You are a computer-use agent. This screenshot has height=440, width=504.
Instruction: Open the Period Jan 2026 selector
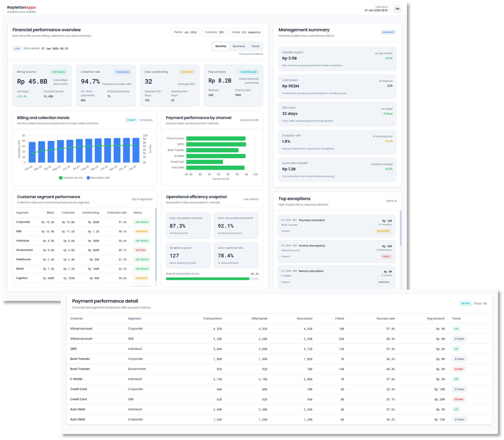click(x=185, y=32)
